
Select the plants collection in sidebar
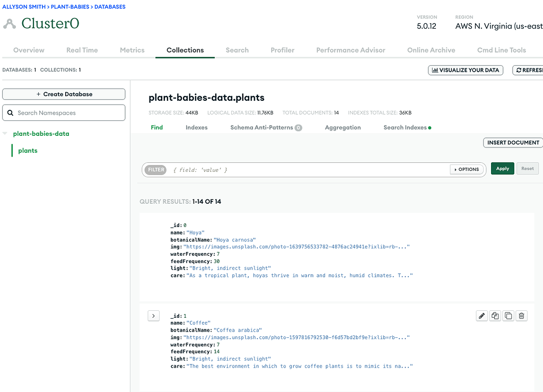(x=28, y=151)
